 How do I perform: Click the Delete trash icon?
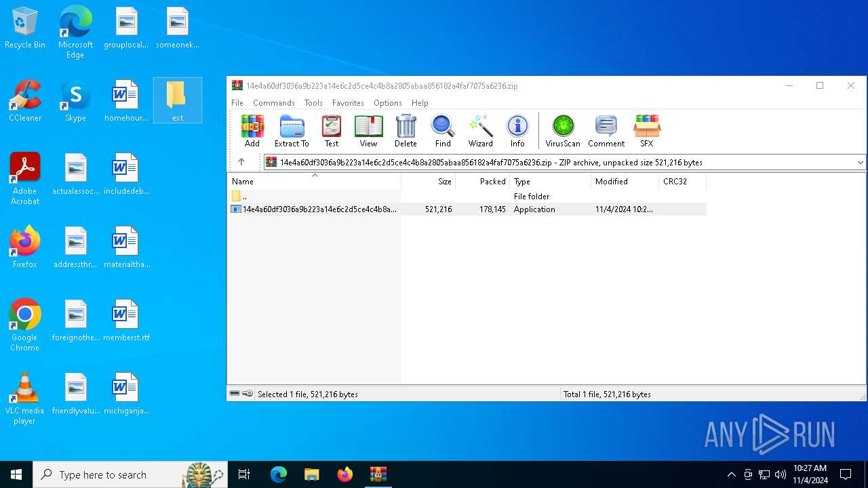point(406,131)
